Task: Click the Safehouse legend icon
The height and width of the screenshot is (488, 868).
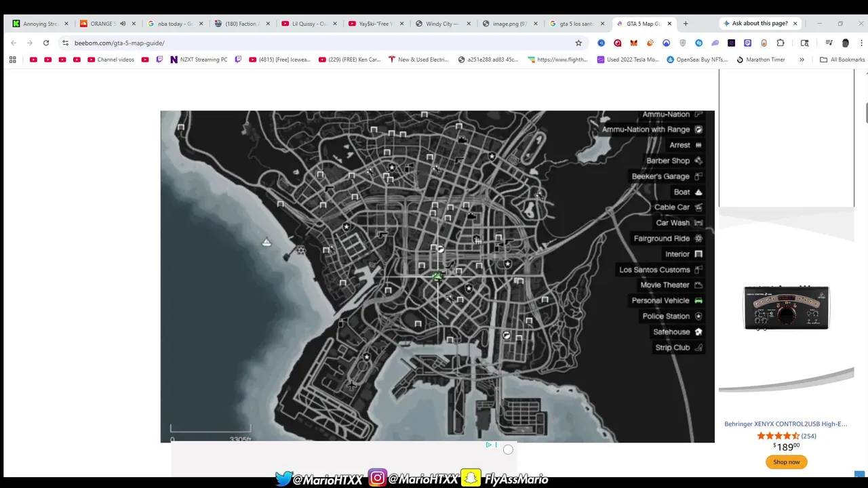Action: 698,332
